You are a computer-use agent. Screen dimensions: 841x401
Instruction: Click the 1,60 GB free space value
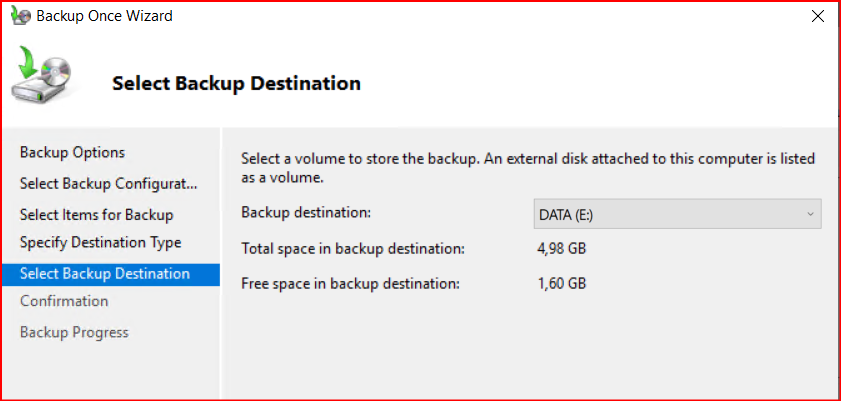pos(561,284)
